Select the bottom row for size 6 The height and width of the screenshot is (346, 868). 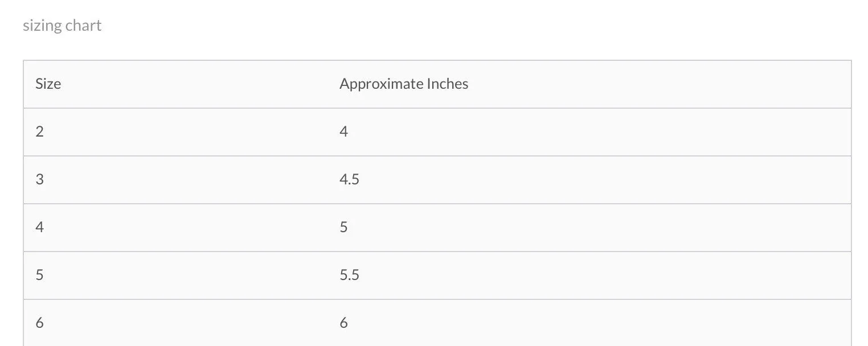point(437,323)
